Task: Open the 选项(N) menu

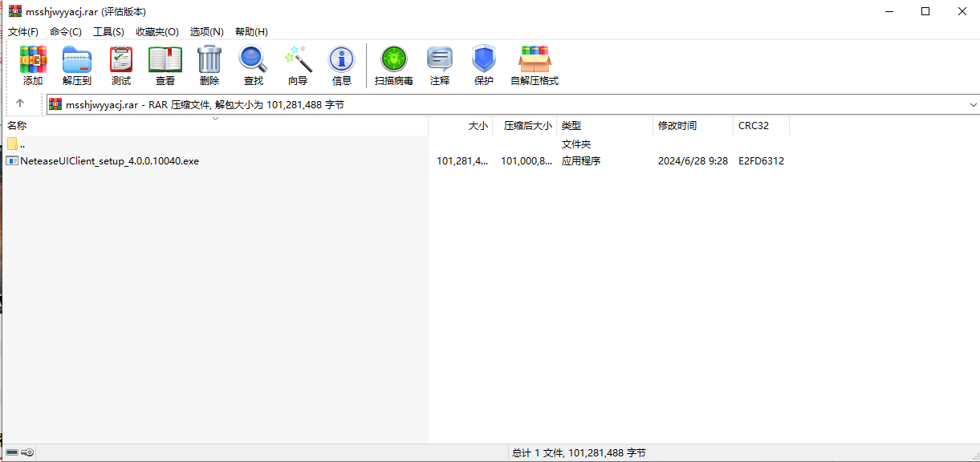Action: [x=207, y=32]
